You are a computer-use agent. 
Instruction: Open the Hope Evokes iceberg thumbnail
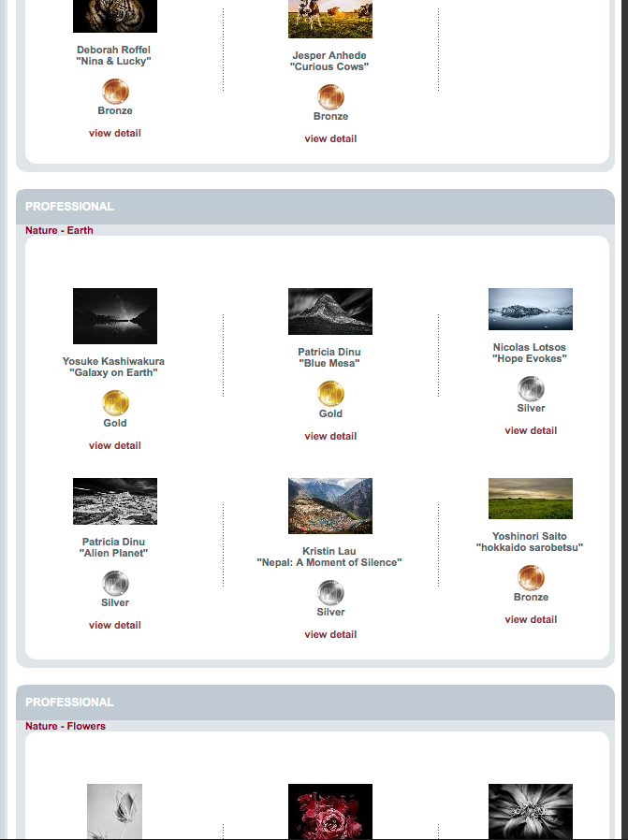click(x=531, y=309)
